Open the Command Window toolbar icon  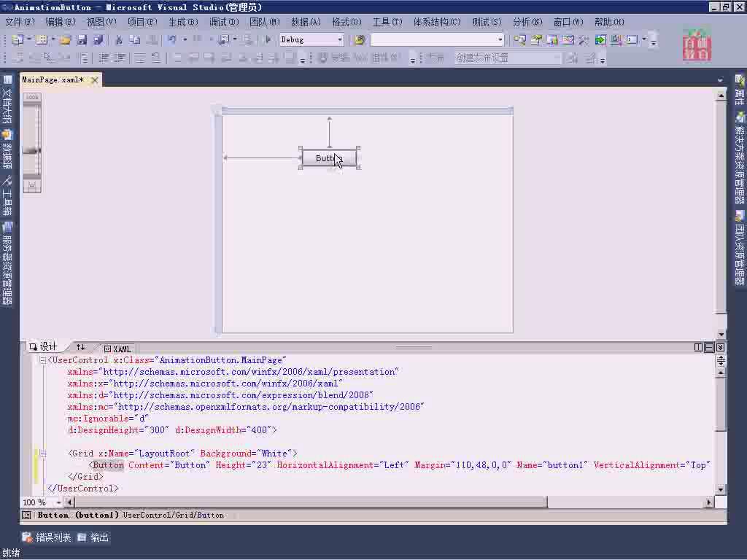(x=632, y=40)
